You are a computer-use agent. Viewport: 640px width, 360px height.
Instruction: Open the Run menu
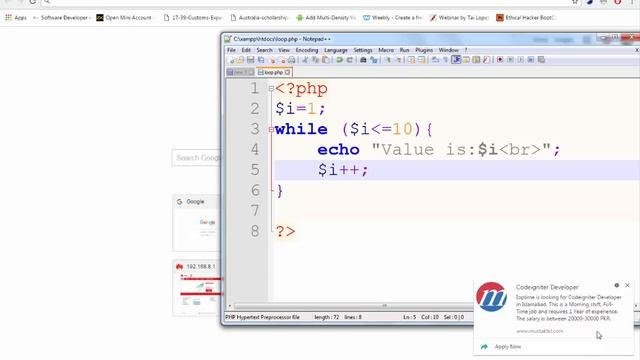point(404,50)
